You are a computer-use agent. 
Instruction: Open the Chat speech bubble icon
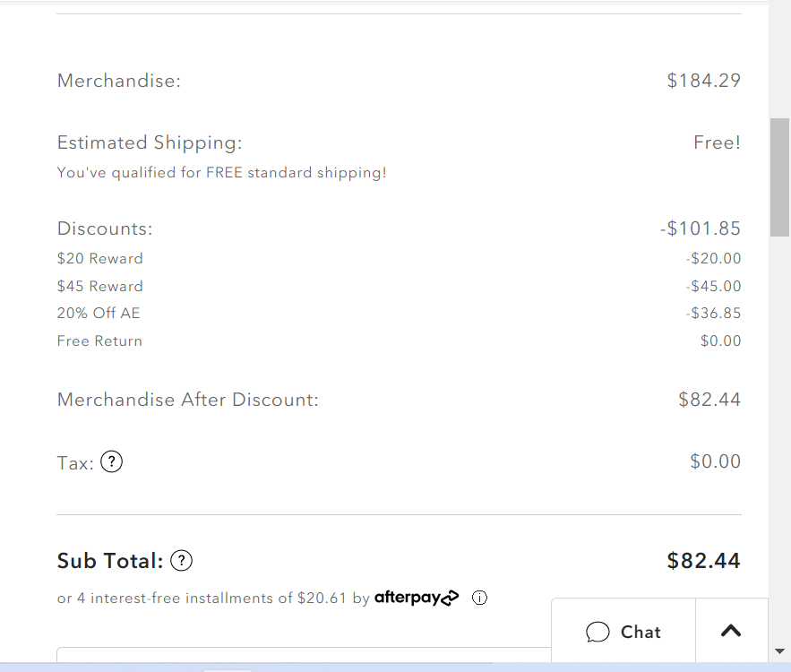(597, 632)
